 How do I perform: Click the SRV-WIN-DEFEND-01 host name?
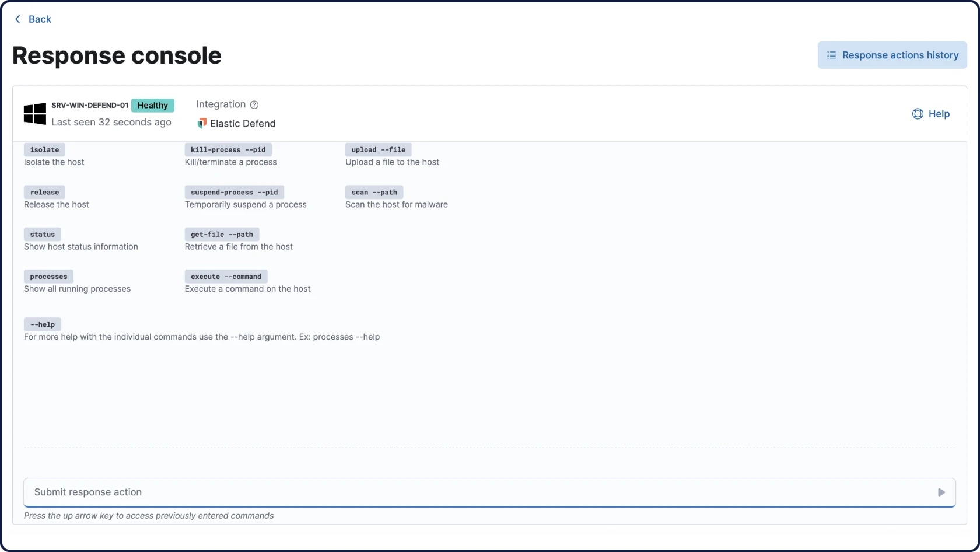coord(90,106)
